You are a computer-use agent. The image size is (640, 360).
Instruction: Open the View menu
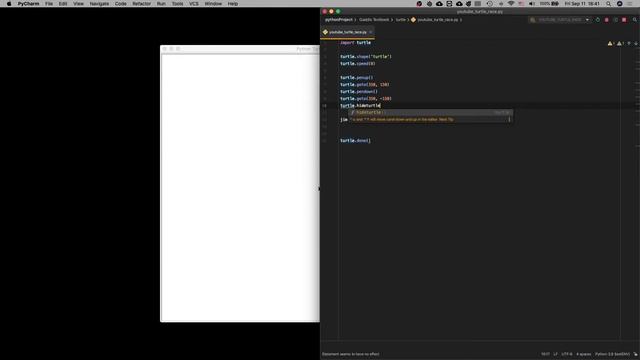coord(78,4)
